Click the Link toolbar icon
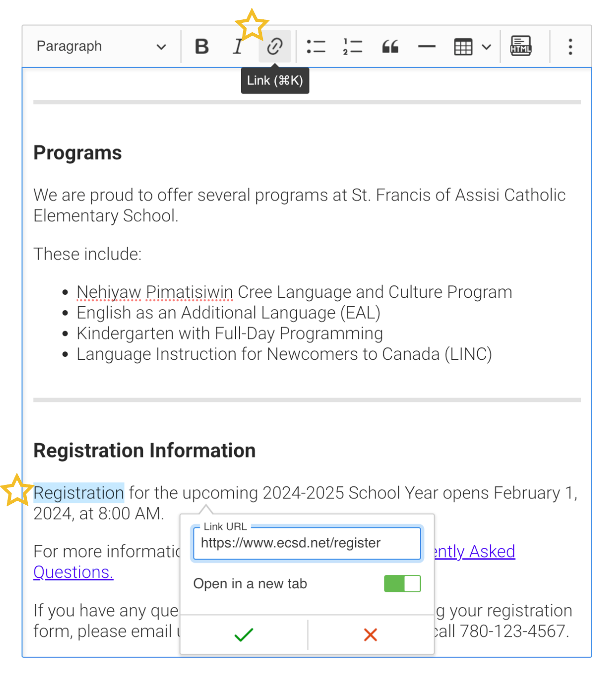Viewport: 616px width, 681px height. pos(275,47)
